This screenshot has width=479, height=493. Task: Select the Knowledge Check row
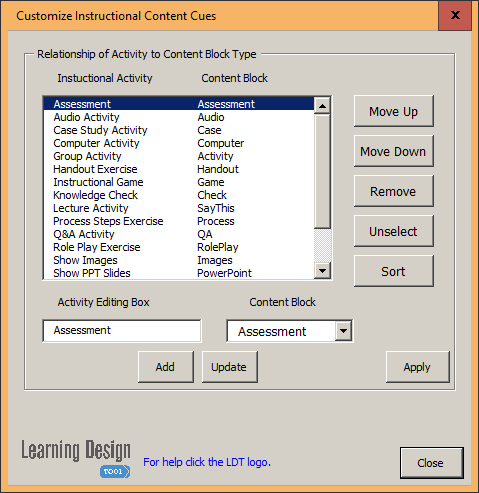(x=179, y=195)
